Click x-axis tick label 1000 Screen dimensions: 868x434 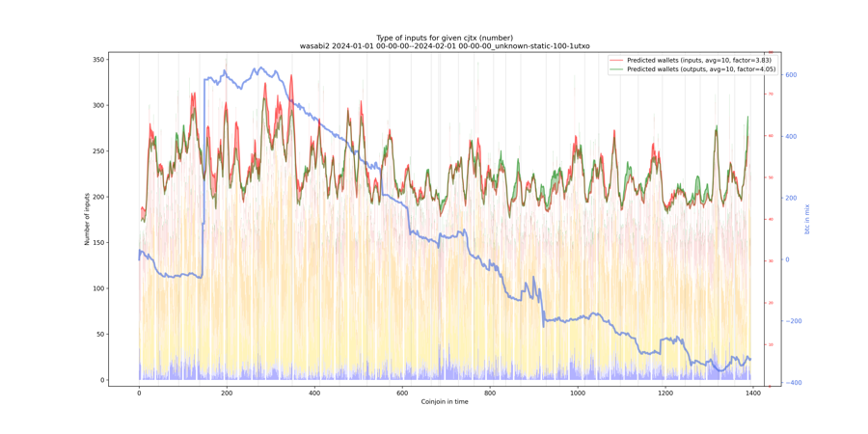point(578,393)
